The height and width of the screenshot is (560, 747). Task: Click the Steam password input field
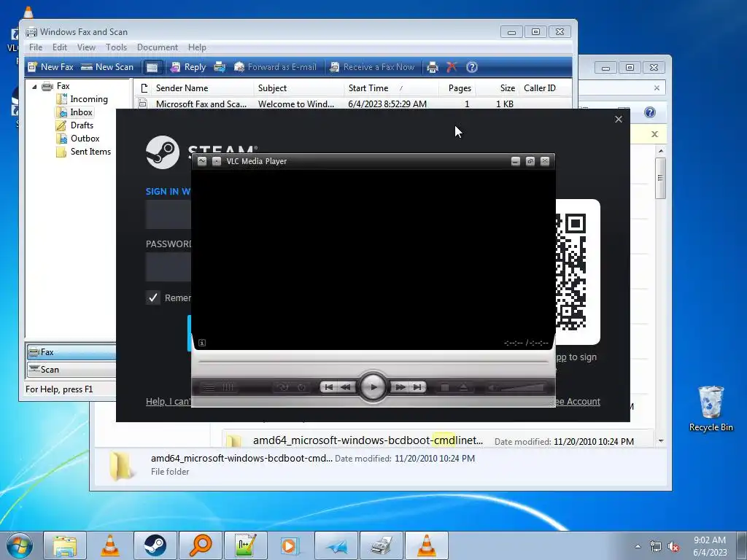(169, 267)
